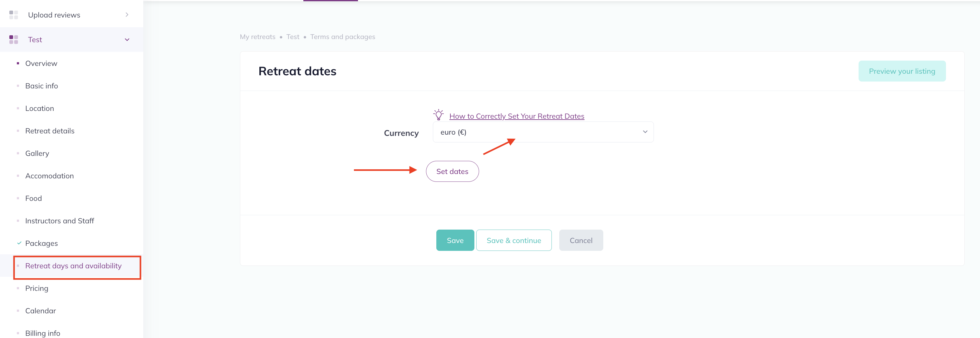Image resolution: width=980 pixels, height=338 pixels.
Task: Open Location section
Action: (x=40, y=108)
